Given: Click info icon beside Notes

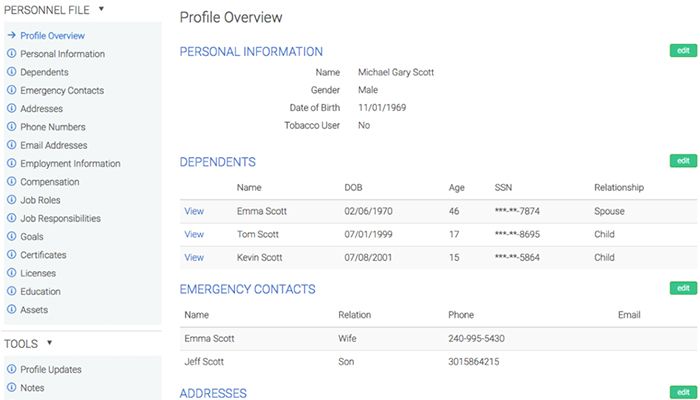Looking at the screenshot, I should click(12, 388).
